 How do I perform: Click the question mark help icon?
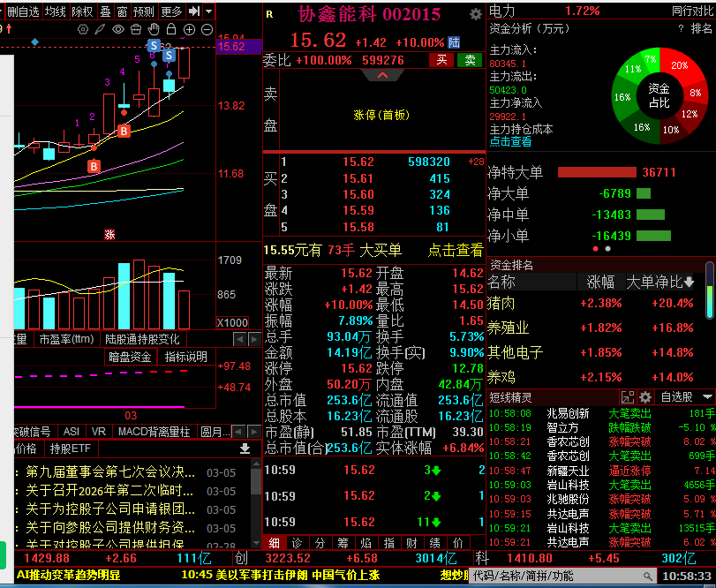coord(681,29)
